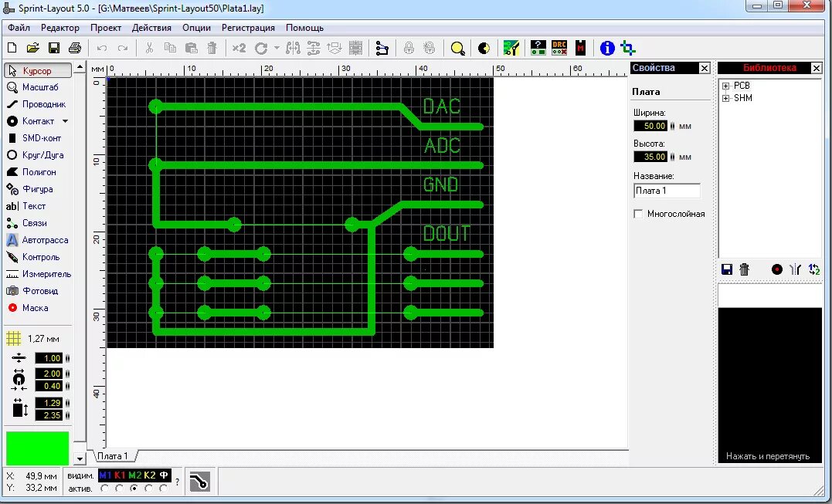The width and height of the screenshot is (832, 504).
Task: Select the Контроль test tool
Action: [x=38, y=256]
